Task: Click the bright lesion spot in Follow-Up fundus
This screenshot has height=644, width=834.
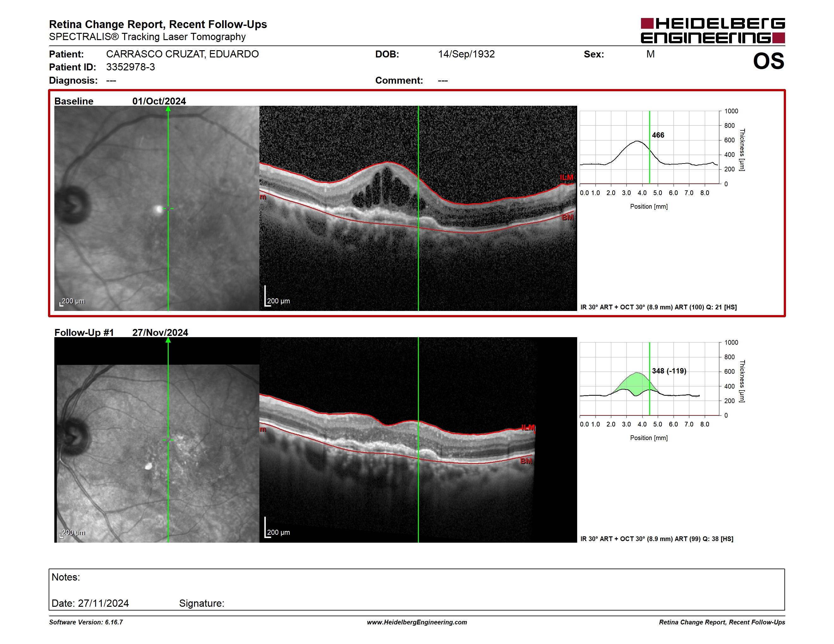Action: [x=148, y=466]
